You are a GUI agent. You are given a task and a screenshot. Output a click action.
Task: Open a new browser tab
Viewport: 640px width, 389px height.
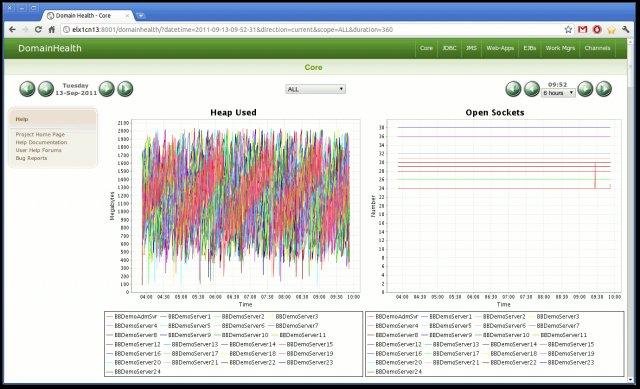tap(140, 16)
